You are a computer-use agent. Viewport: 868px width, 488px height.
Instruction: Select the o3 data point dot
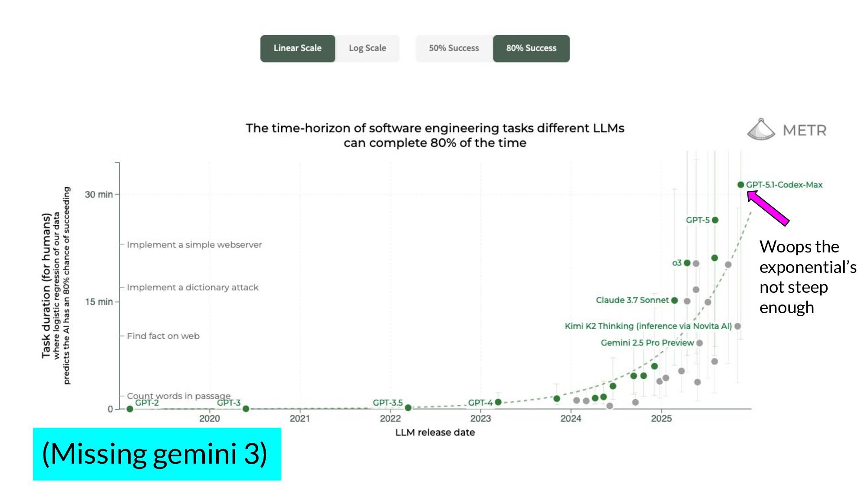coord(687,263)
